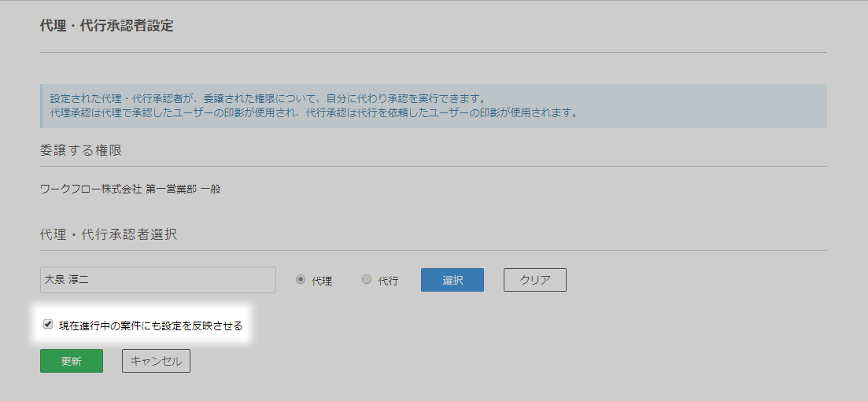
Task: Click info line starting 設定された代理・代行承認者が
Action: tap(268, 100)
